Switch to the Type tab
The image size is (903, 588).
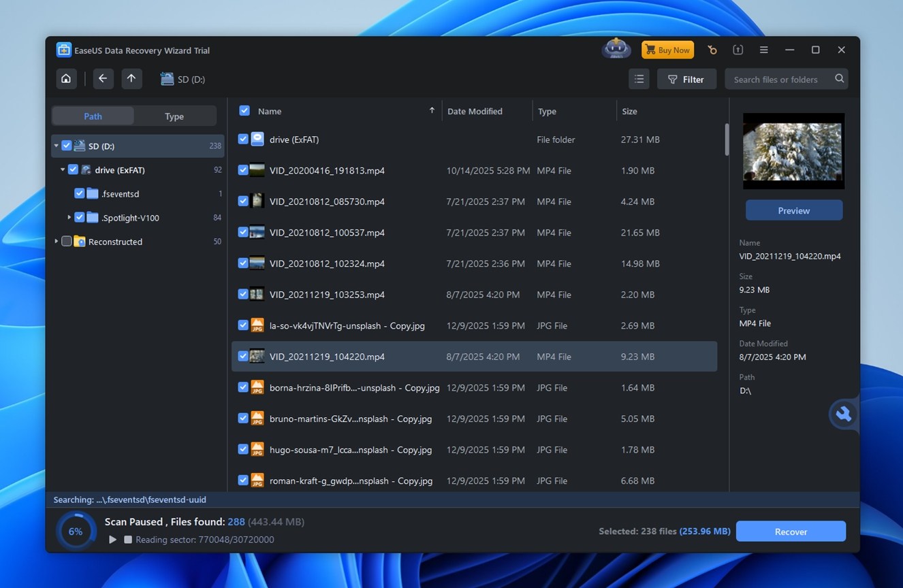pyautogui.click(x=174, y=116)
